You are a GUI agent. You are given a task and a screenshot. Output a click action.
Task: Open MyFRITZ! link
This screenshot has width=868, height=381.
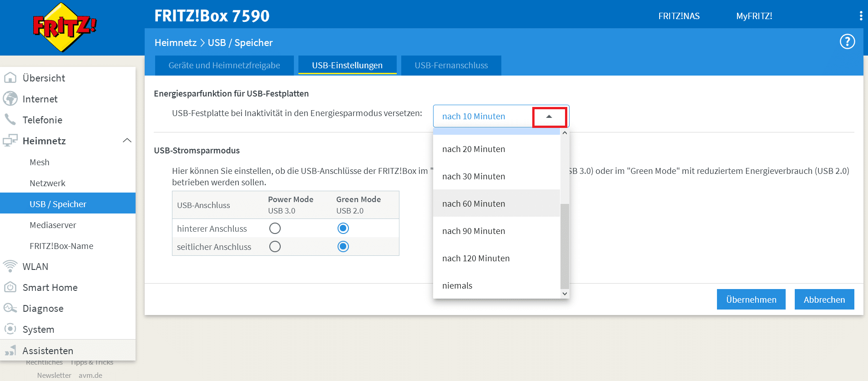(x=754, y=16)
